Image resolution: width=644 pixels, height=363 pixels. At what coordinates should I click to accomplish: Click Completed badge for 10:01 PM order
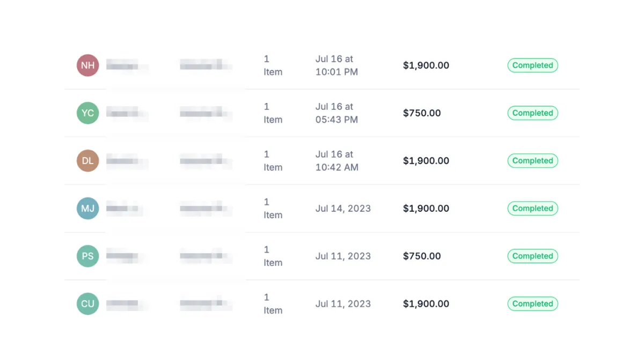pyautogui.click(x=532, y=65)
